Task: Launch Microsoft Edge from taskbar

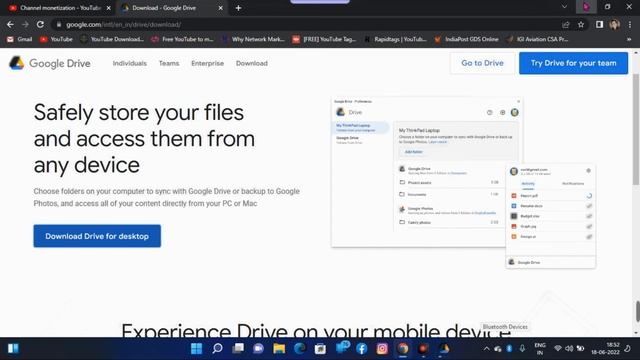Action: 300,348
